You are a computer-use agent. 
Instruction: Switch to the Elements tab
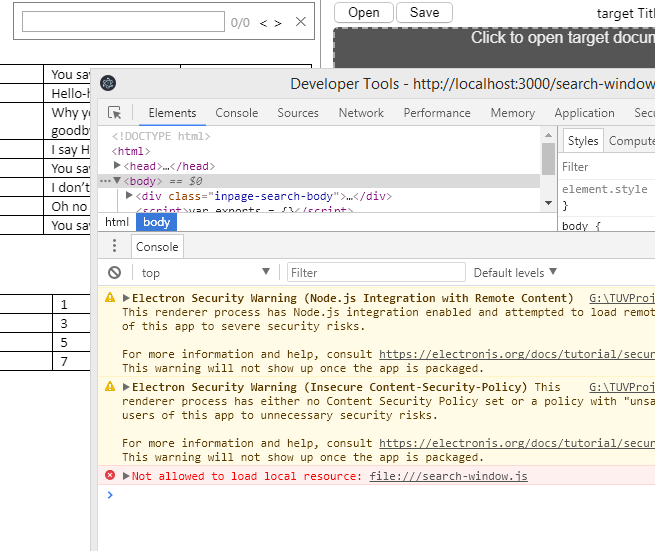tap(172, 113)
